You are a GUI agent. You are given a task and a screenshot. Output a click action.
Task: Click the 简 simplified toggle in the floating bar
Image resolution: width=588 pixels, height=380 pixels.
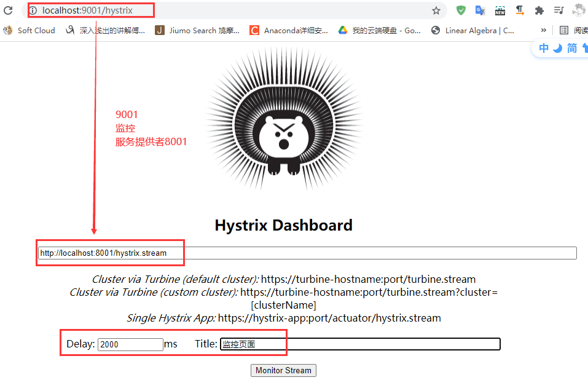point(572,48)
